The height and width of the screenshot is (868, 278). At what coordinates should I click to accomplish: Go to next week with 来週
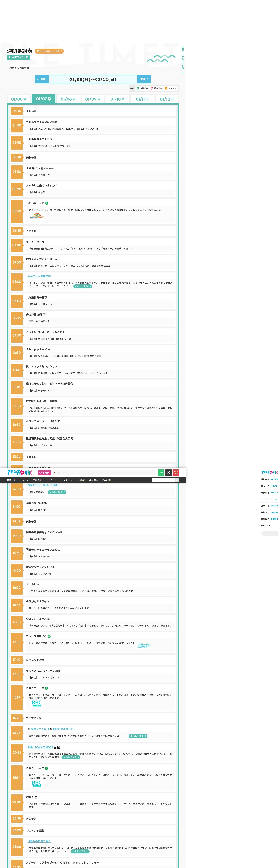[144, 79]
